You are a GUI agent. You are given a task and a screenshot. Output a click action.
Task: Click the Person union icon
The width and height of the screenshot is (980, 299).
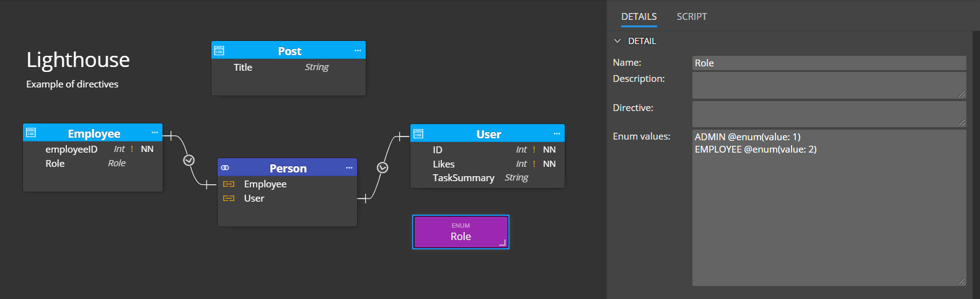tap(225, 167)
